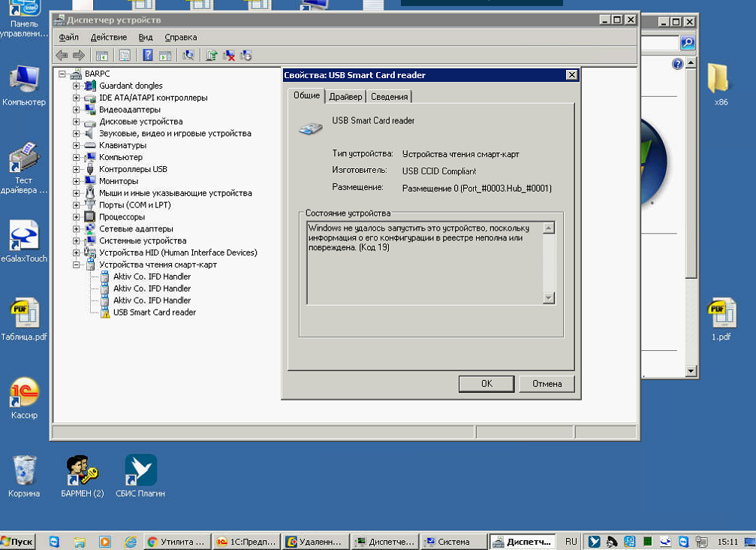Image resolution: width=756 pixels, height=550 pixels.
Task: Switch to the Драйвер tab
Action: point(345,96)
